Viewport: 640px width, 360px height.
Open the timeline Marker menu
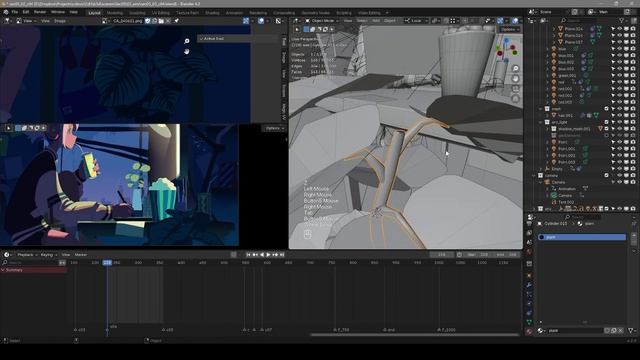pos(81,255)
